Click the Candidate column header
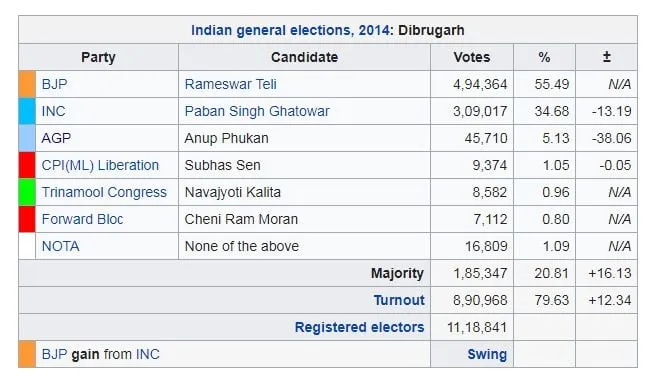 [x=304, y=57]
